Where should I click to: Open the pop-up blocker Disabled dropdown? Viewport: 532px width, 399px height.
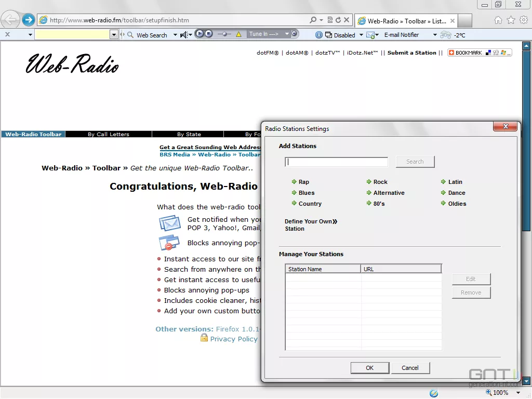tap(361, 35)
